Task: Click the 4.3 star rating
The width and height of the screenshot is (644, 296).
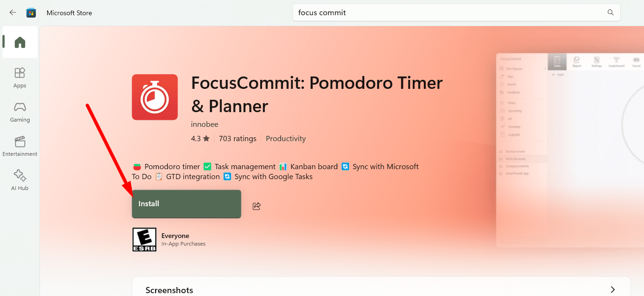Action: click(x=200, y=139)
